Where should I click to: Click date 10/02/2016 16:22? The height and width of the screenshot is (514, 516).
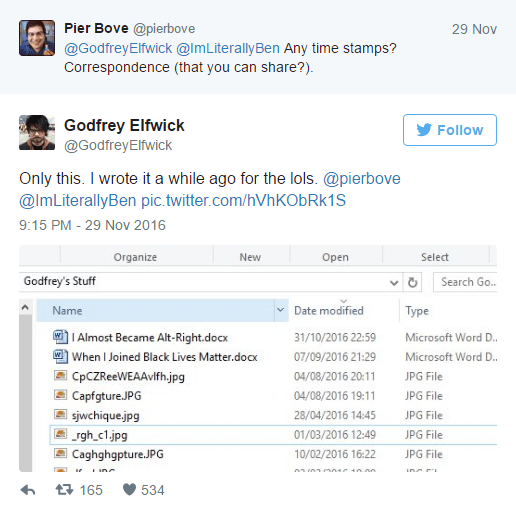[x=335, y=454]
